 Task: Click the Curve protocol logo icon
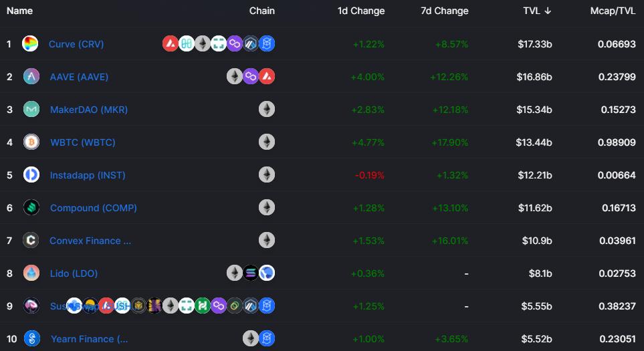pyautogui.click(x=30, y=43)
